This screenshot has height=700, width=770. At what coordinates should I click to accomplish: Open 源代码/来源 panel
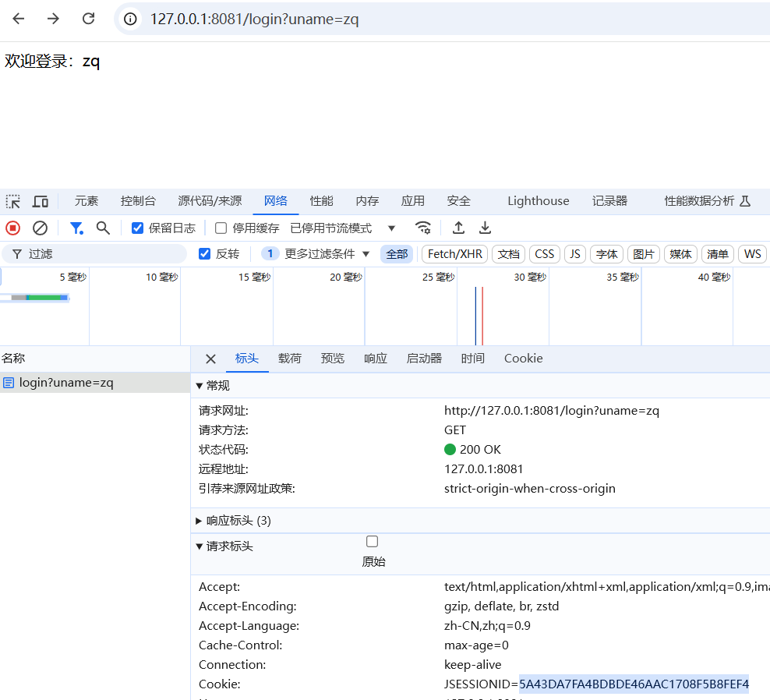pos(210,201)
